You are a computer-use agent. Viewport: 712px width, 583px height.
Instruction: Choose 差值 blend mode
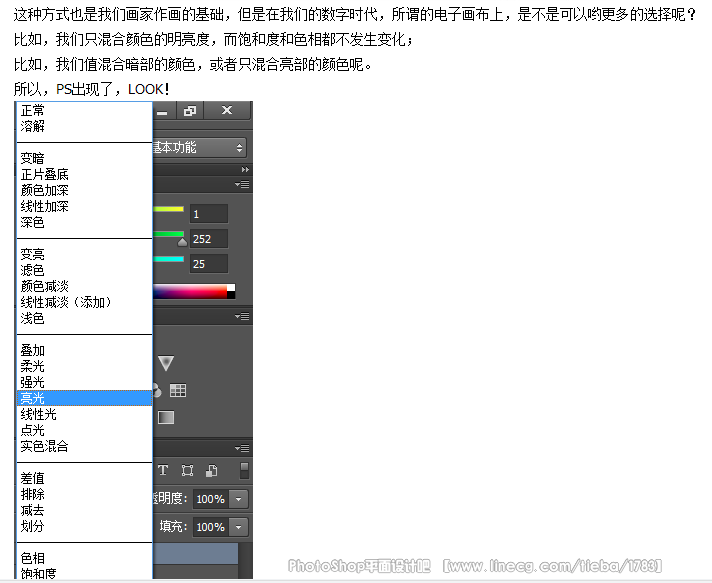pos(84,479)
